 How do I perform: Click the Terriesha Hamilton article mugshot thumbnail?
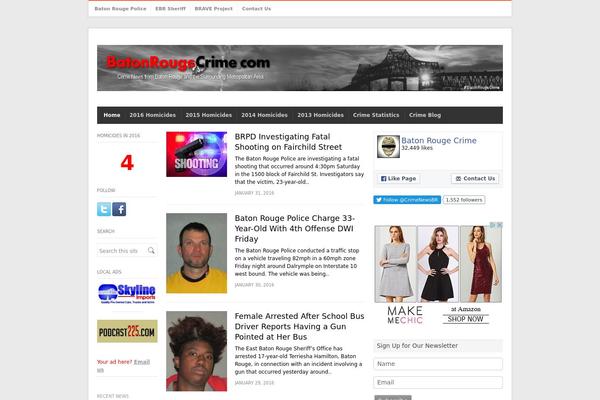(x=196, y=351)
